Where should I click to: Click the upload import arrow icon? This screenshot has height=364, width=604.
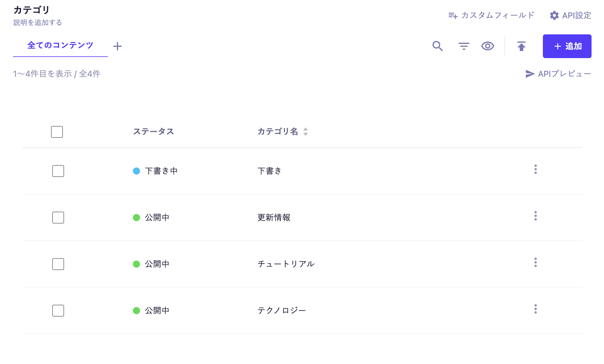point(521,46)
